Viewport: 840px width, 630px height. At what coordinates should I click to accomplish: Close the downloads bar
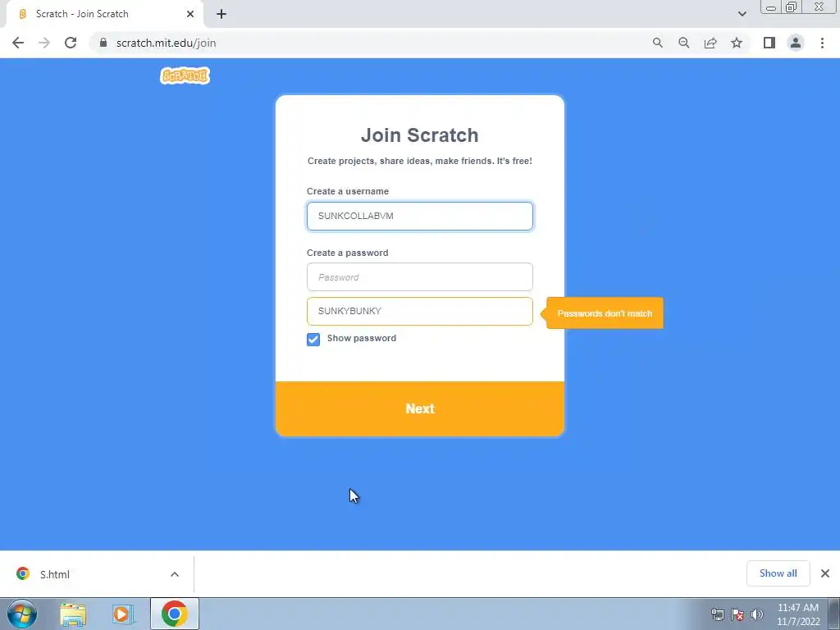coord(825,573)
